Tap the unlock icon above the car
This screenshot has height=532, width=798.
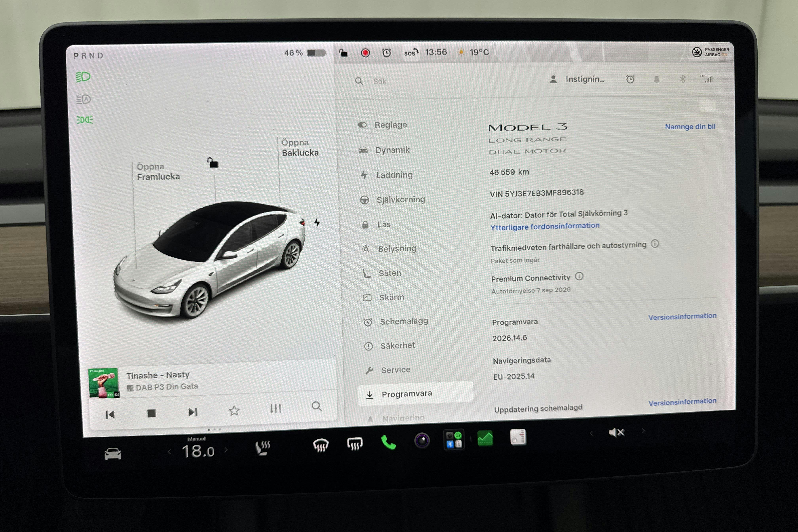tap(213, 163)
